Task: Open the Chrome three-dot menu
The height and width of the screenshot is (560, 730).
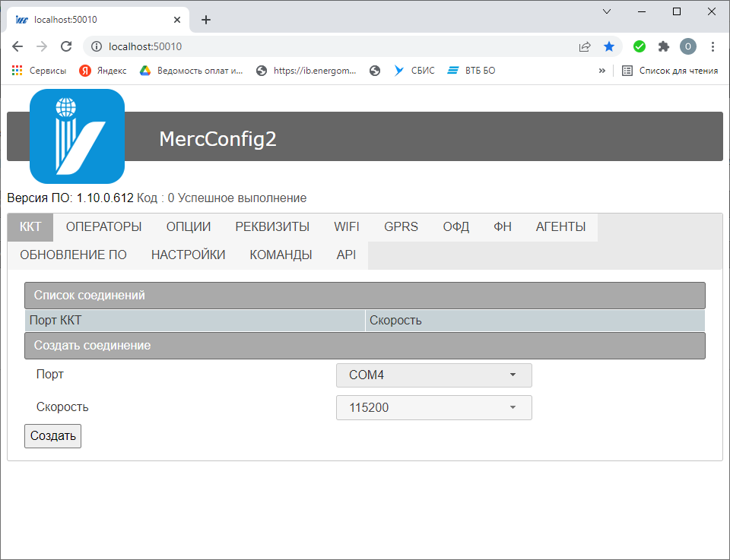Action: 713,46
